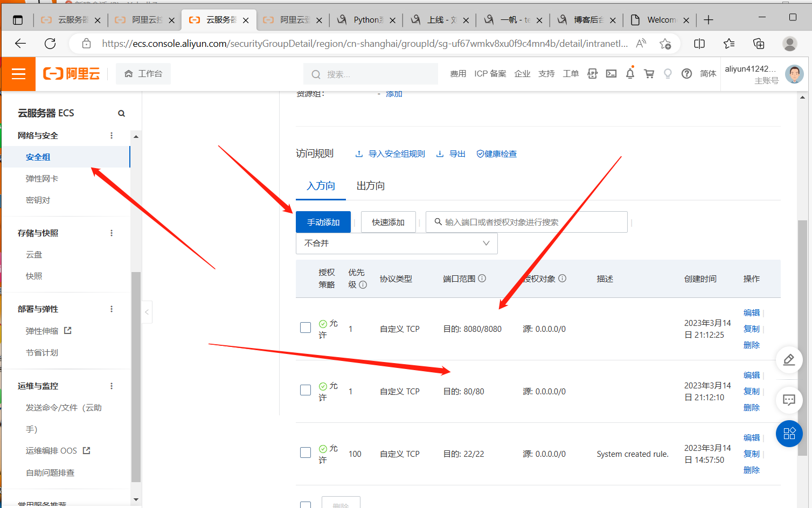Click the floating pencil feedback icon
812x508 pixels.
point(789,360)
